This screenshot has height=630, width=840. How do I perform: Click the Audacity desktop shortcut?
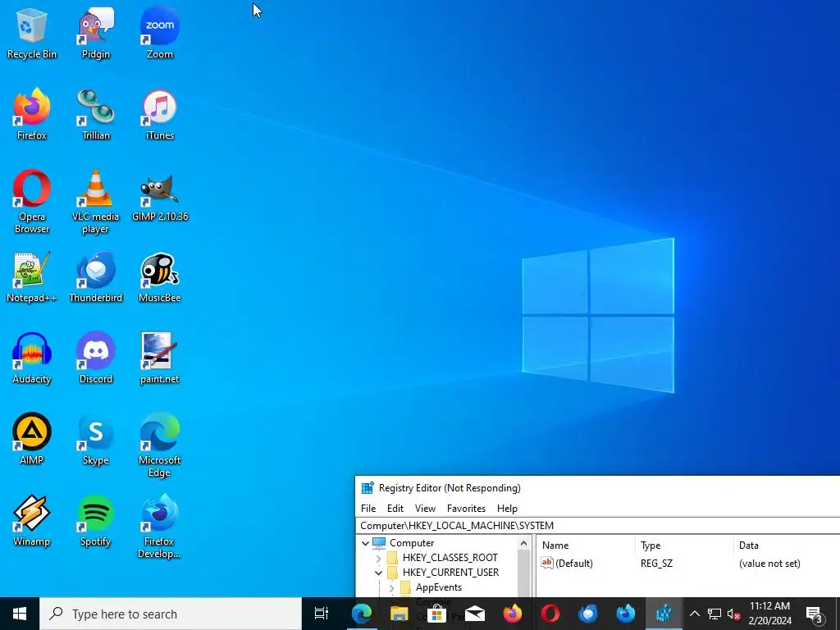point(32,358)
